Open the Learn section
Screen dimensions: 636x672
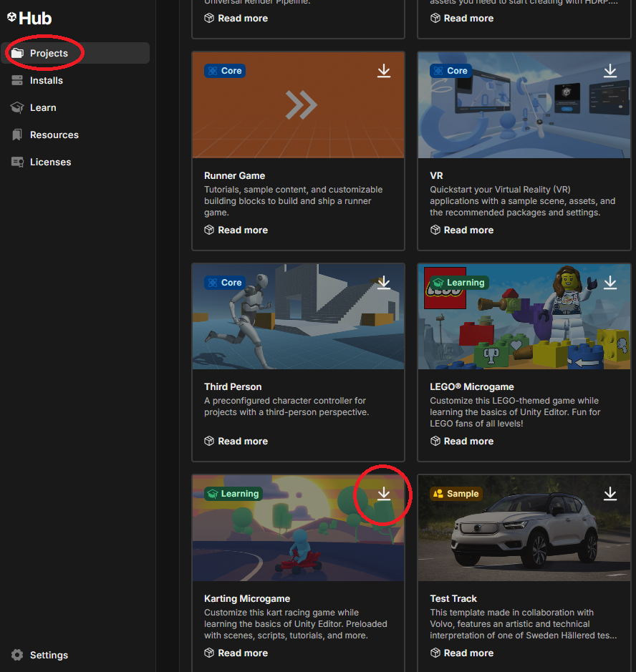pos(42,107)
